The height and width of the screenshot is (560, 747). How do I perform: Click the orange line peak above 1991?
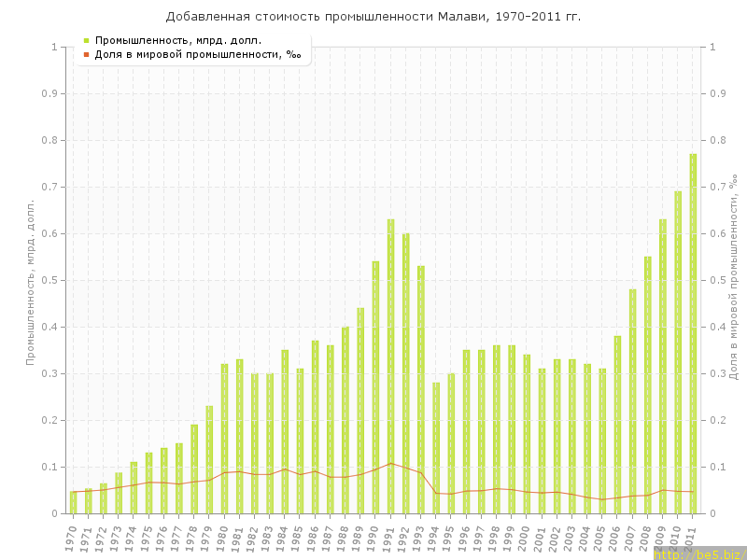(390, 463)
